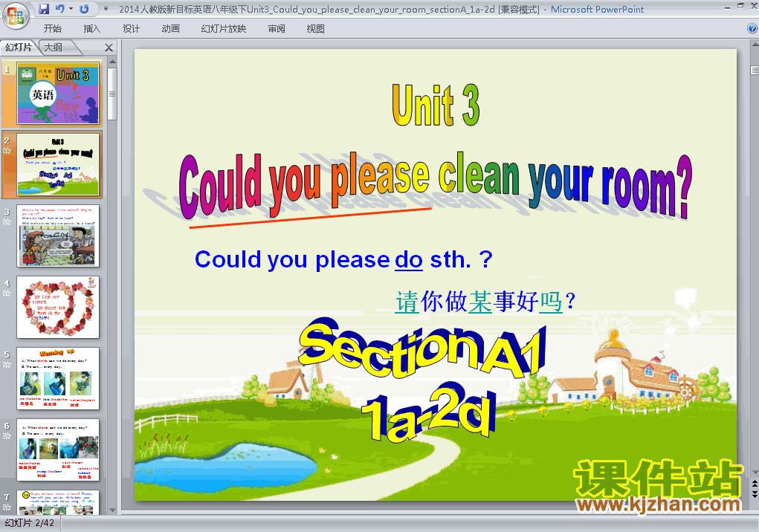Click the Chinese text 请你做某事好吗？

(485, 302)
